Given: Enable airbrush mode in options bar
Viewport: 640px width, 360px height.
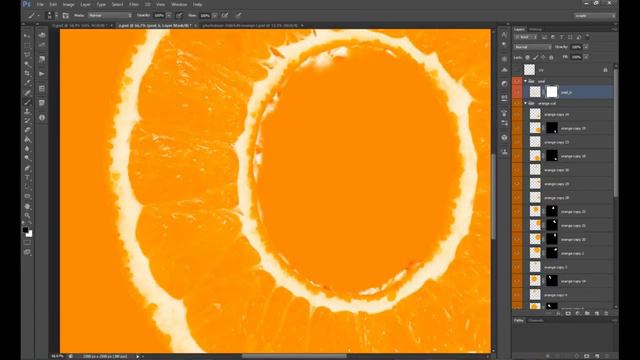Looking at the screenshot, I should click(x=225, y=16).
